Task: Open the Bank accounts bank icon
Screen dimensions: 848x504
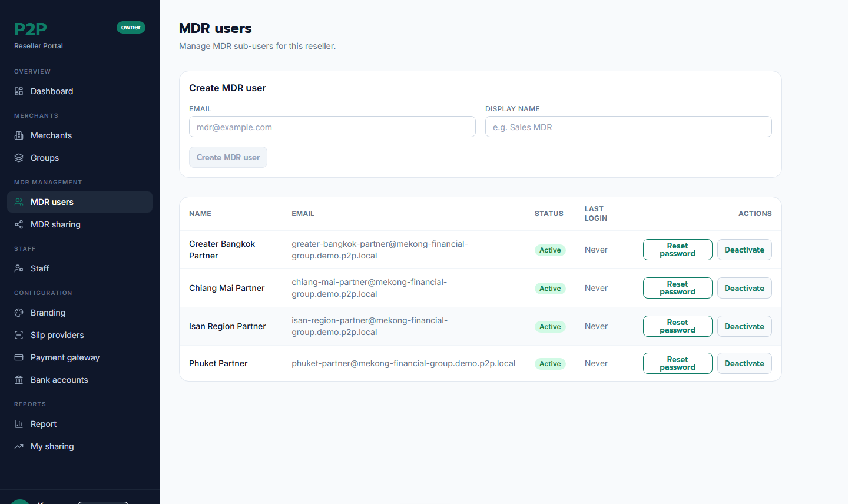Action: tap(19, 380)
